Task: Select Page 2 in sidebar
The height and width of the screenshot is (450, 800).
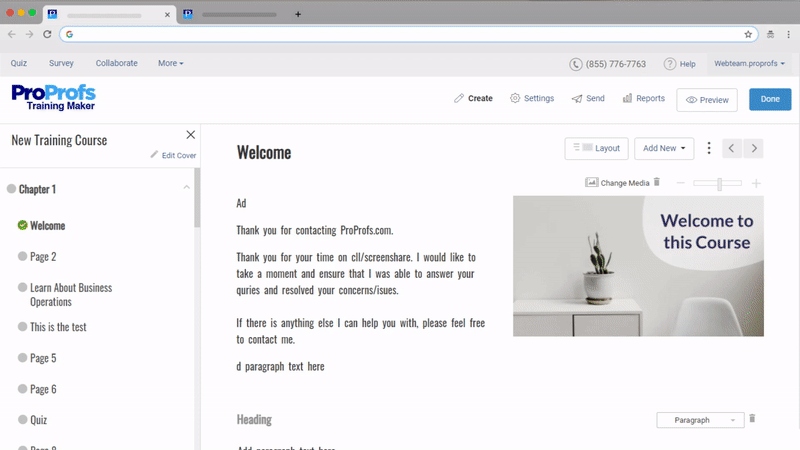Action: point(43,257)
